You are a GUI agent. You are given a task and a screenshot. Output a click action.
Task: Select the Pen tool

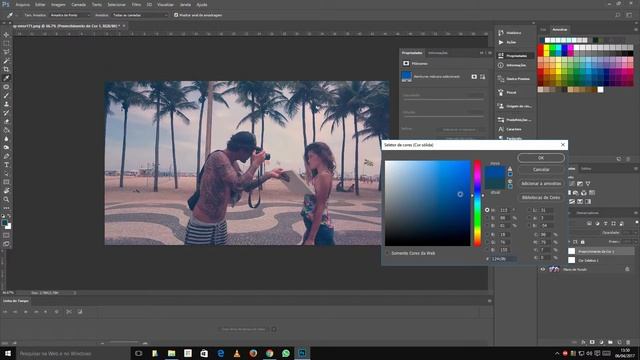pyautogui.click(x=6, y=156)
